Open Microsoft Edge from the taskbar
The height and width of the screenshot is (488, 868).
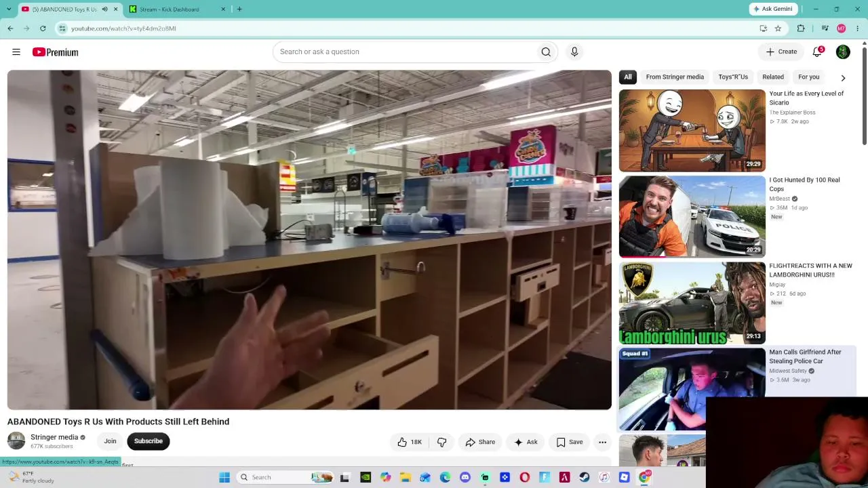(445, 477)
